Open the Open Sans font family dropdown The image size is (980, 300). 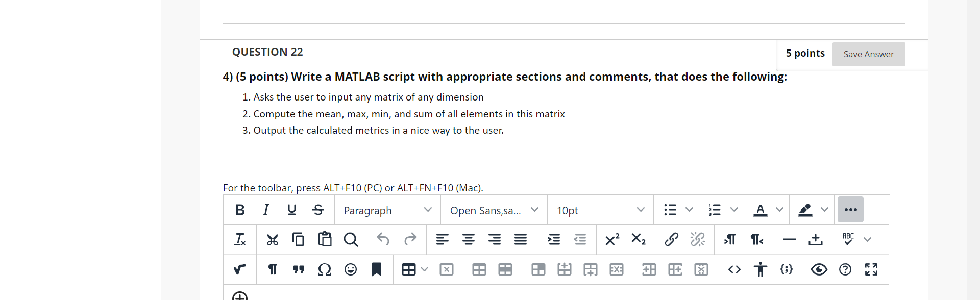(x=494, y=210)
